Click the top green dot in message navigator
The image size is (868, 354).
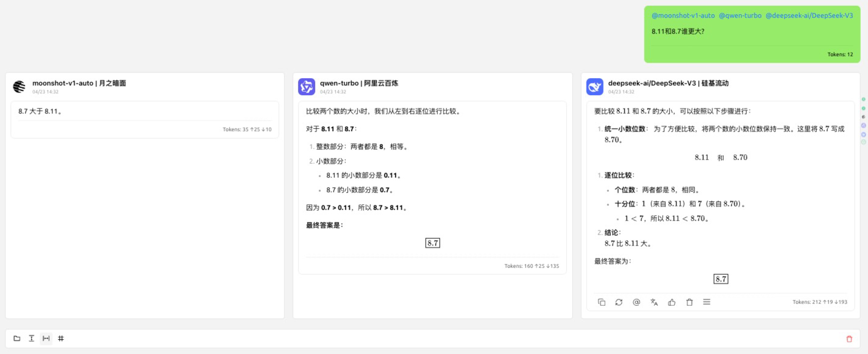[x=864, y=99]
